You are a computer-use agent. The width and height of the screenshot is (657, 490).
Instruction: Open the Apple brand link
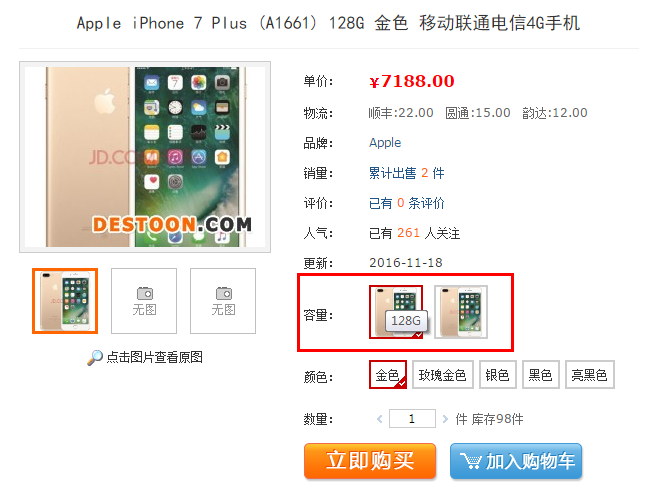pyautogui.click(x=385, y=143)
